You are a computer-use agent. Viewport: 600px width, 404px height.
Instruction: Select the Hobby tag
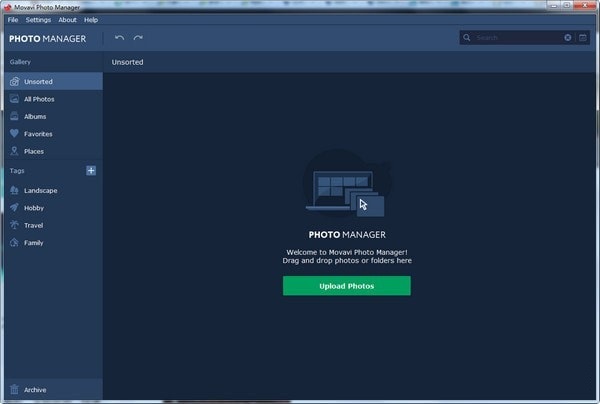[x=54, y=208]
